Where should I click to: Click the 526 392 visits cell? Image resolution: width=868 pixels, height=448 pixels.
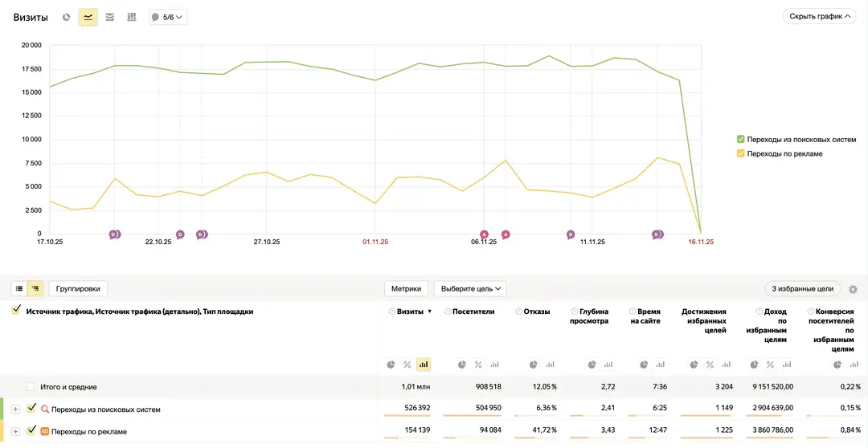click(419, 409)
